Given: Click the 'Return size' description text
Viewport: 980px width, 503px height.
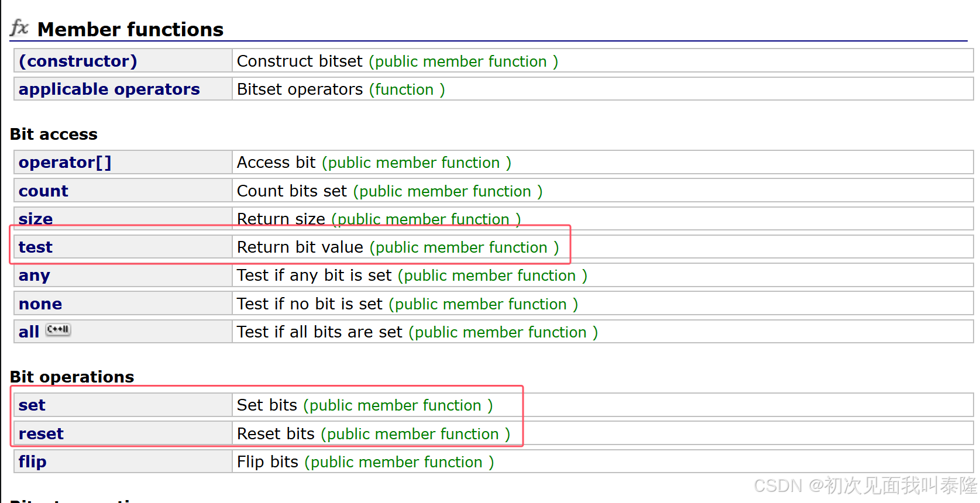Looking at the screenshot, I should click(x=281, y=219).
